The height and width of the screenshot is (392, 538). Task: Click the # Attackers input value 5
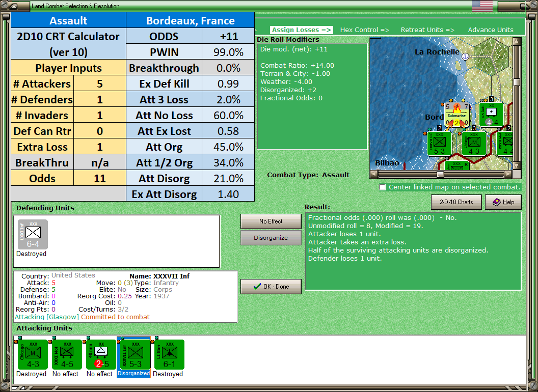pos(100,83)
